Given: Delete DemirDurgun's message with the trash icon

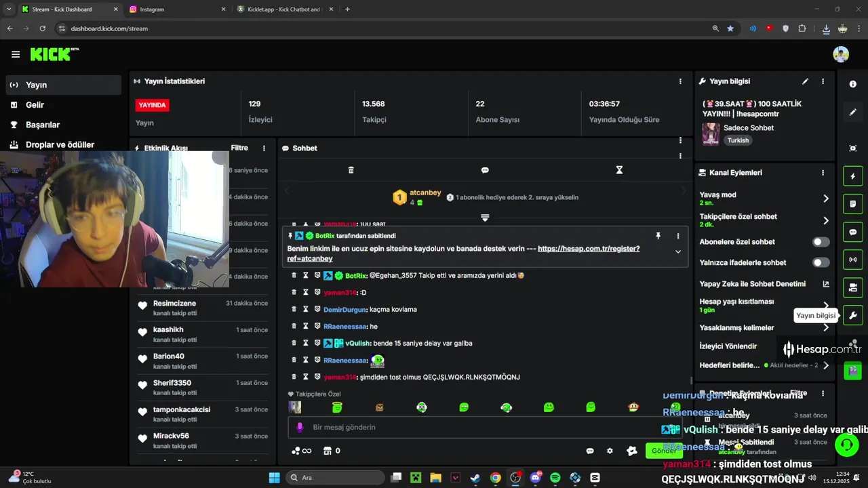Looking at the screenshot, I should coord(294,309).
